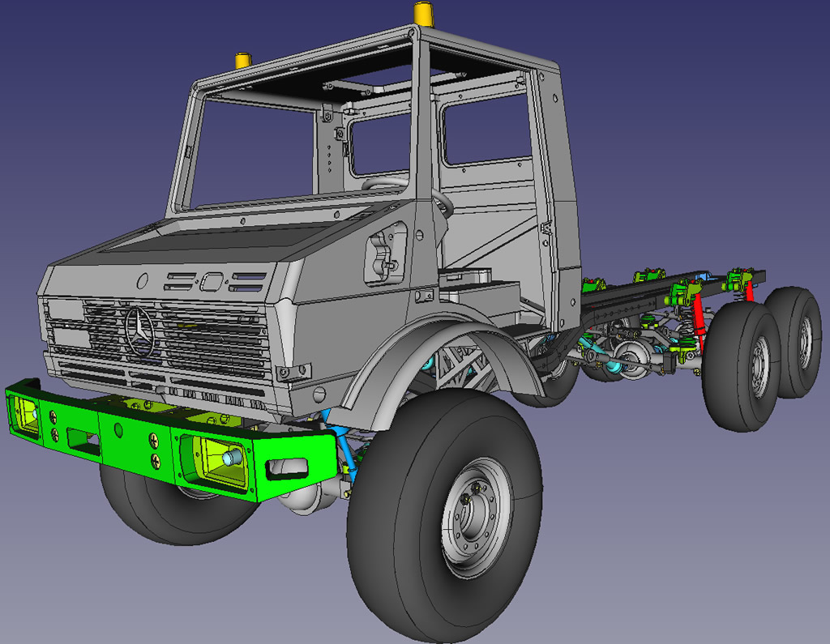Select the blue bracket on the rear frame rail
This screenshot has width=830, height=644.
[706, 276]
